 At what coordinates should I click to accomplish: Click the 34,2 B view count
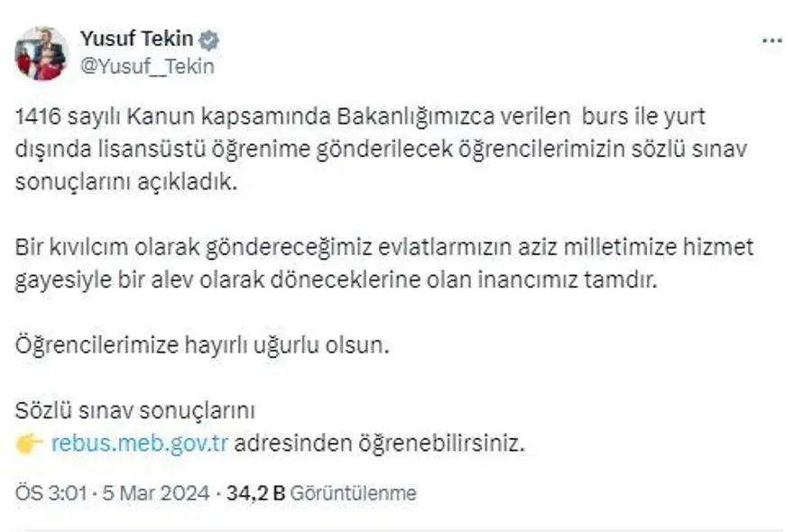pyautogui.click(x=255, y=493)
